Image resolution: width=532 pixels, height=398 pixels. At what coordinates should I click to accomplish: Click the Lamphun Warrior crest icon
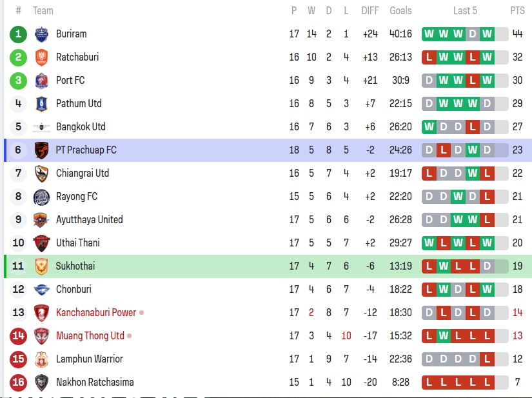(41, 359)
